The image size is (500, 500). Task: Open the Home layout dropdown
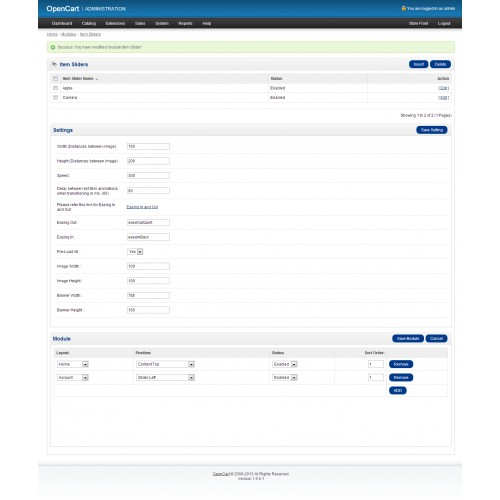73,364
